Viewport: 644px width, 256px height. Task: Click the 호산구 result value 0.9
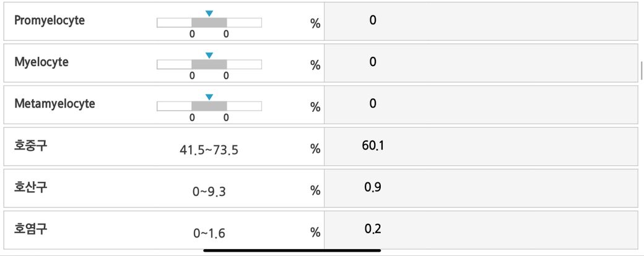tap(373, 187)
